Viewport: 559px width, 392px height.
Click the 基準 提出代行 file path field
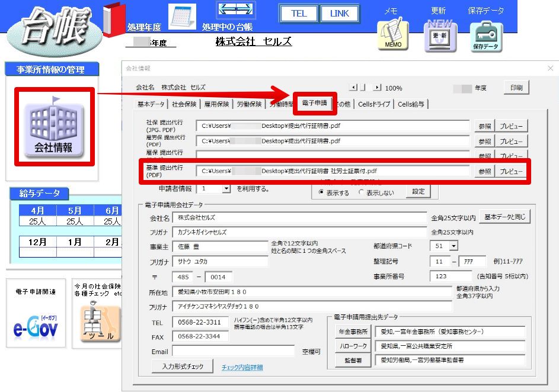(x=333, y=171)
